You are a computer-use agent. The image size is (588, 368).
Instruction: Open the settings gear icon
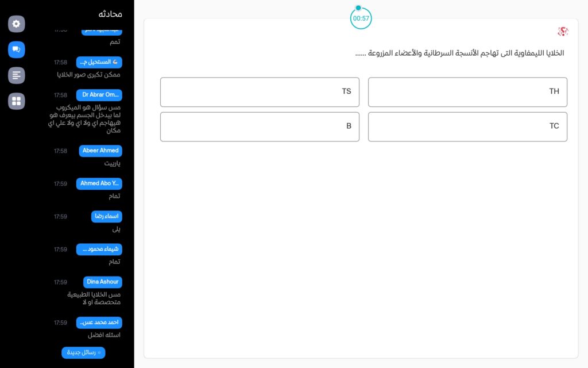(x=17, y=24)
